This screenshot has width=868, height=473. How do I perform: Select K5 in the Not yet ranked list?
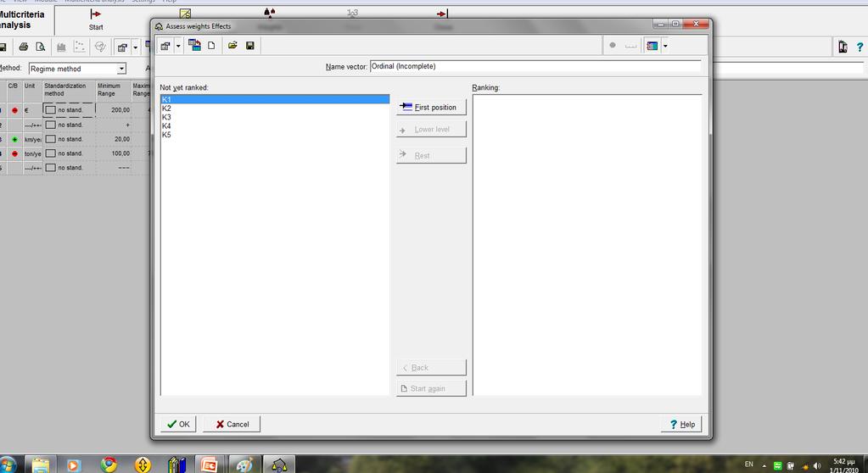point(275,135)
